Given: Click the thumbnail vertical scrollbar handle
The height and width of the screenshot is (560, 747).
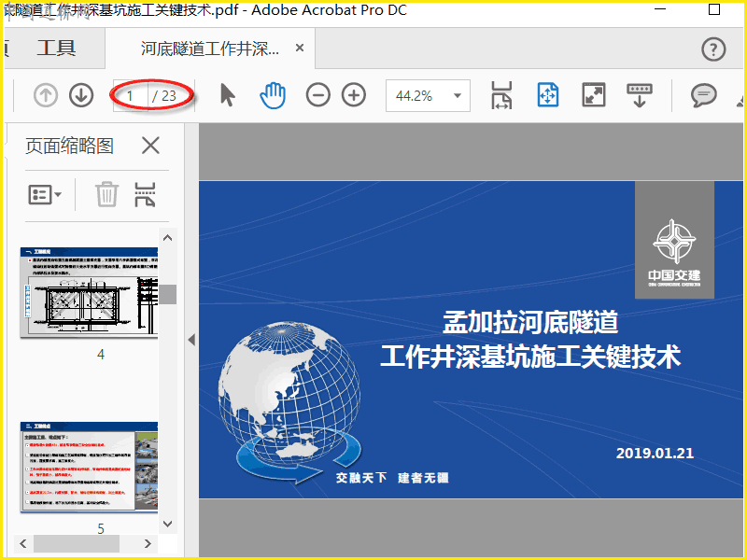Looking at the screenshot, I should coord(168,294).
